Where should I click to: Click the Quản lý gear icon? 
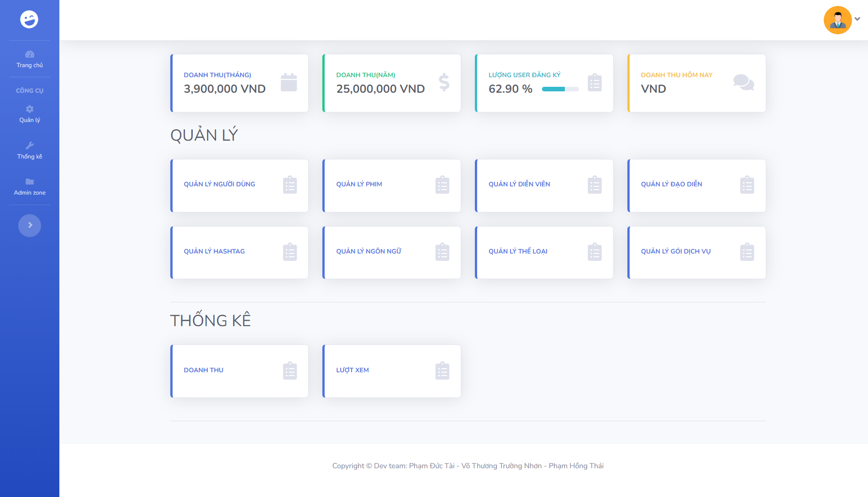pyautogui.click(x=30, y=109)
